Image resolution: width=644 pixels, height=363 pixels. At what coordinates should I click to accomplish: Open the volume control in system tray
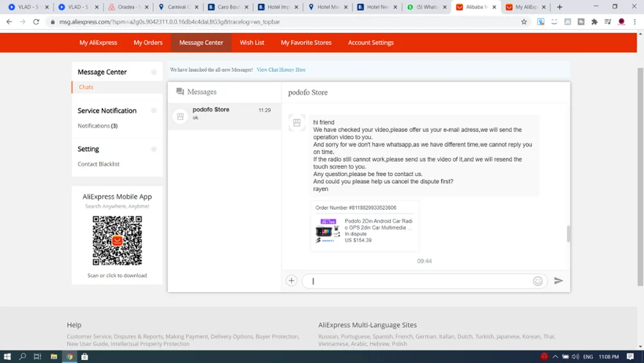pyautogui.click(x=575, y=357)
